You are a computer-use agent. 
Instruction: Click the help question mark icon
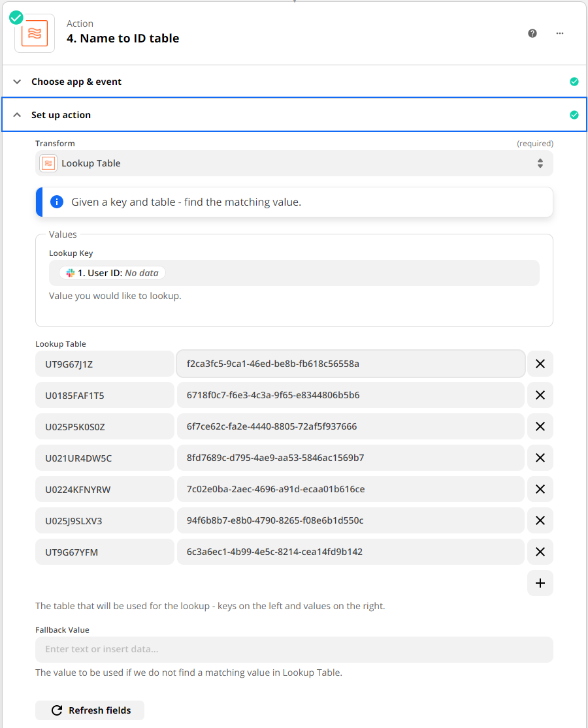pyautogui.click(x=532, y=33)
